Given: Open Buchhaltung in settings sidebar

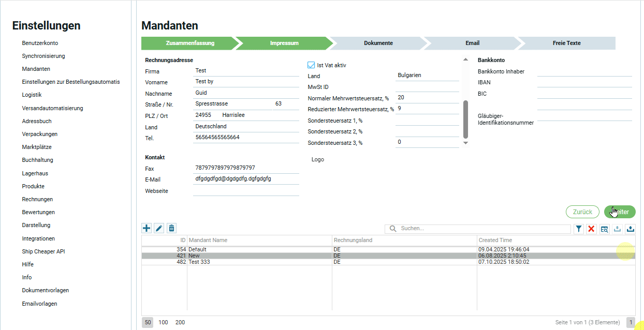Looking at the screenshot, I should [37, 160].
